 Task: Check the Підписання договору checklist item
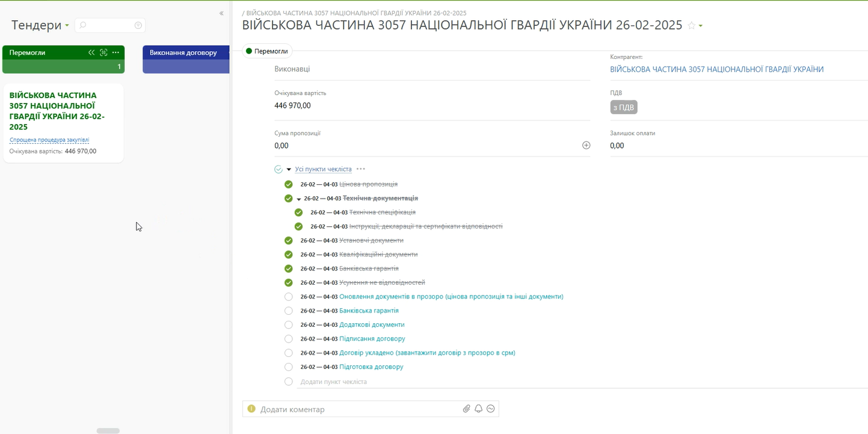pyautogui.click(x=288, y=339)
